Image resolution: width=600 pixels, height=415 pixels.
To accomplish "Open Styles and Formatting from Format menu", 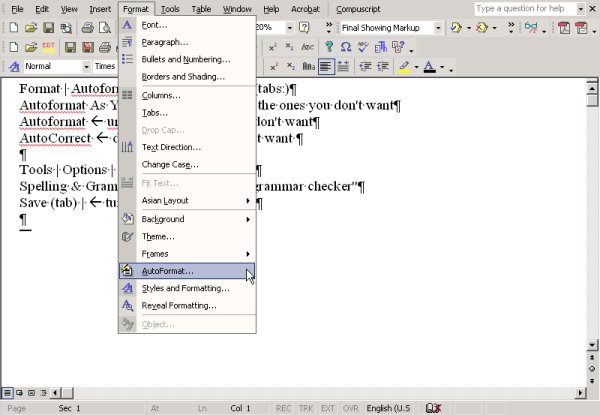I will tap(185, 288).
